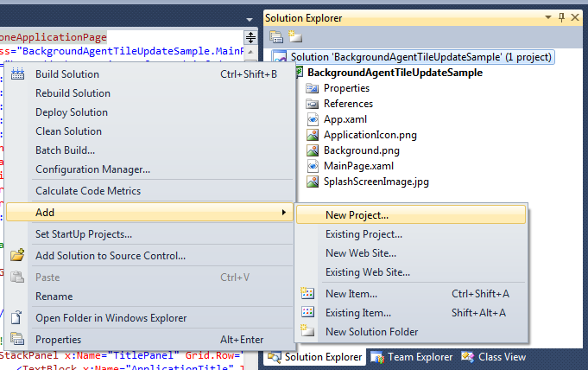
Task: Click the solution node icon
Action: click(x=280, y=57)
